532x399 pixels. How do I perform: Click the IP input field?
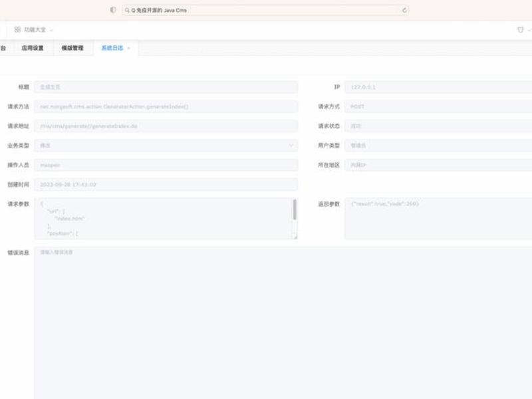pos(438,87)
